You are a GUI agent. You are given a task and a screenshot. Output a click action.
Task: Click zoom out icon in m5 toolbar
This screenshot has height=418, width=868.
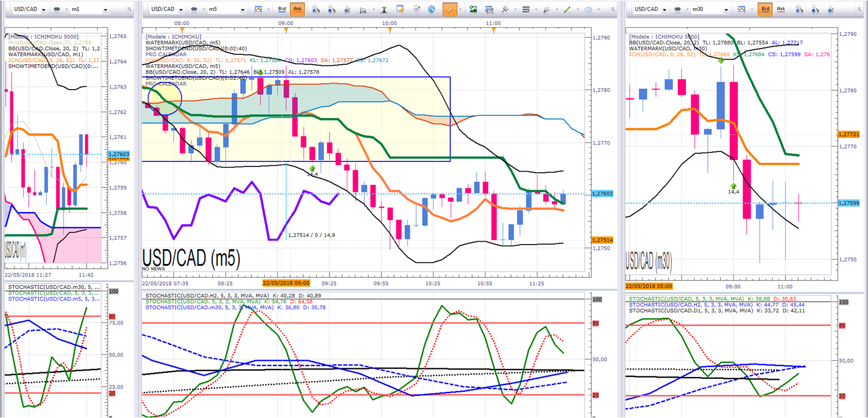tap(332, 9)
